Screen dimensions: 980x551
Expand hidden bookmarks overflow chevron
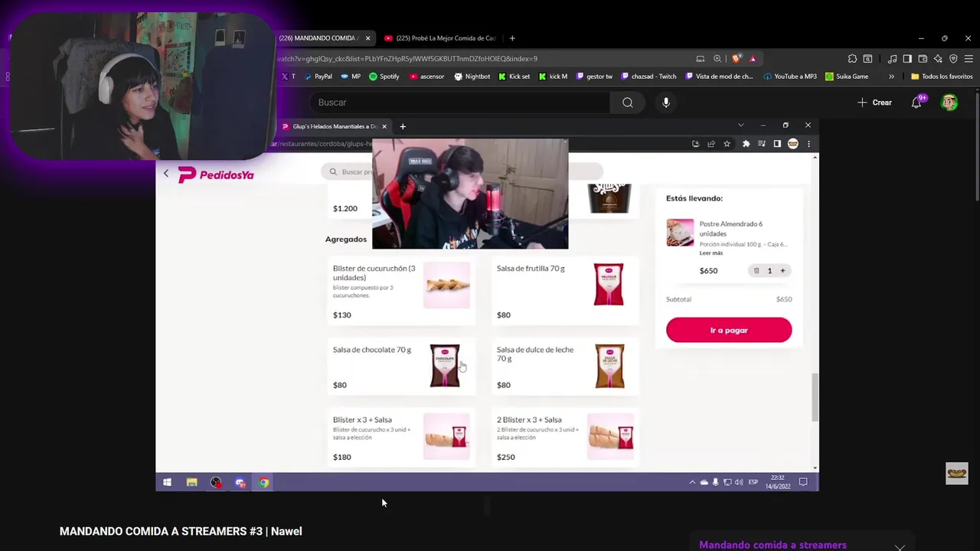[891, 77]
